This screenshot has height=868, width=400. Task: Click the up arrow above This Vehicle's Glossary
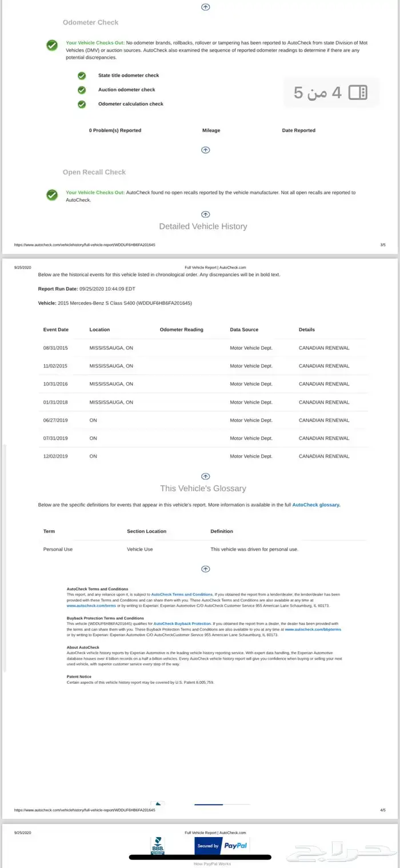(206, 476)
